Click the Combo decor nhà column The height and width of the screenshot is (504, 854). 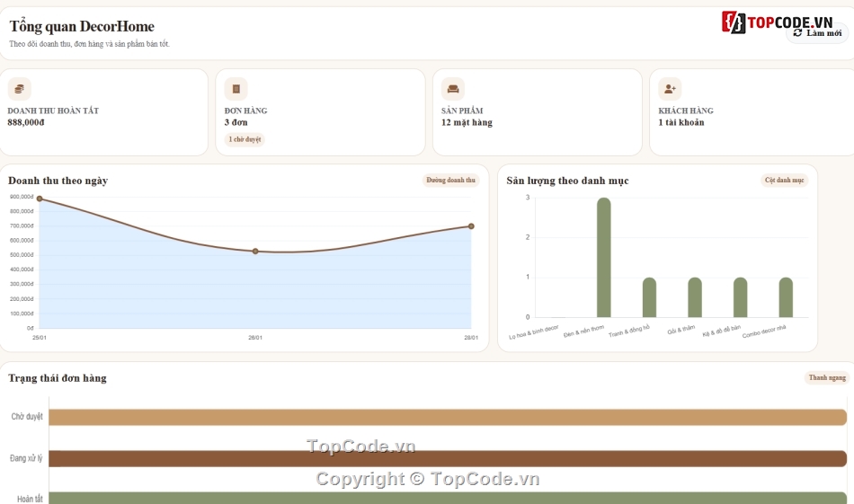786,297
